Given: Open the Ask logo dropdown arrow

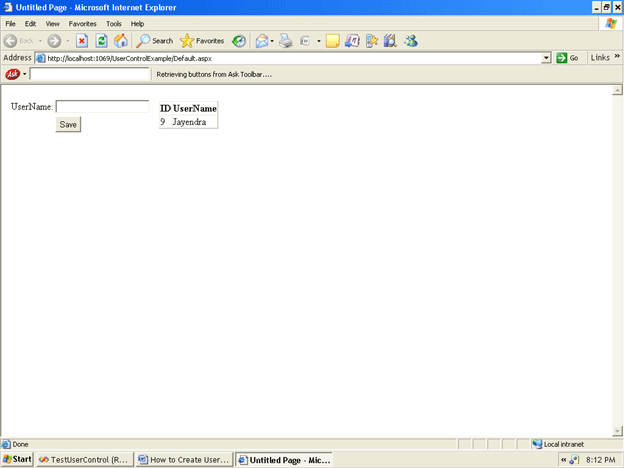Looking at the screenshot, I should click(x=25, y=74).
